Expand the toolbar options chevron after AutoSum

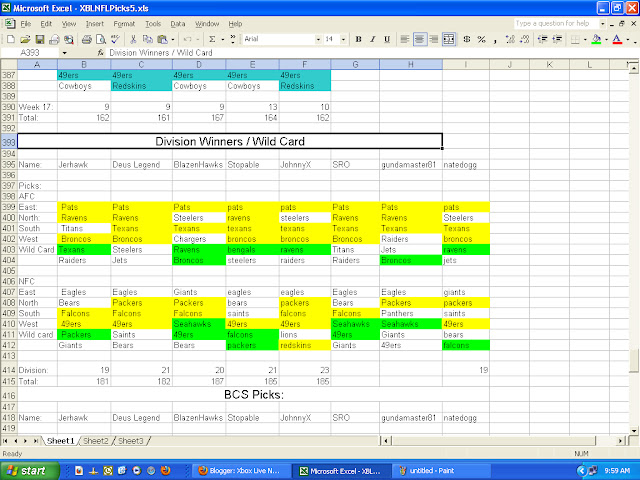click(233, 39)
